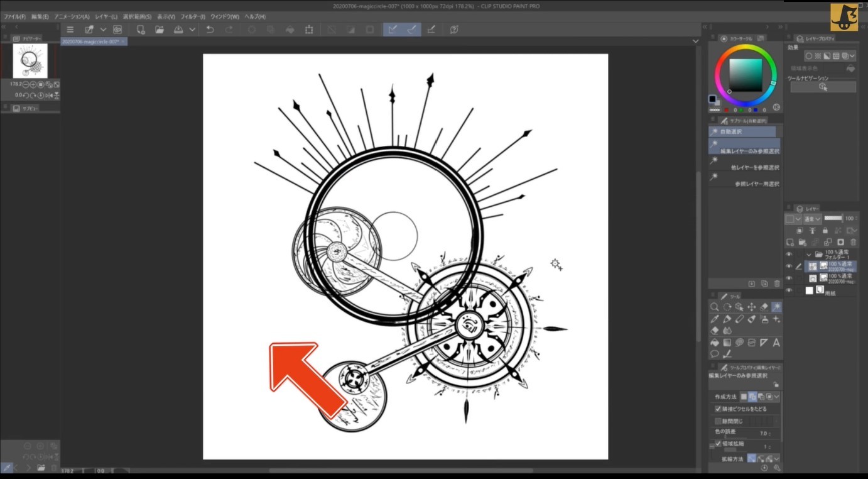Adjust the layer opacity slider

point(833,218)
